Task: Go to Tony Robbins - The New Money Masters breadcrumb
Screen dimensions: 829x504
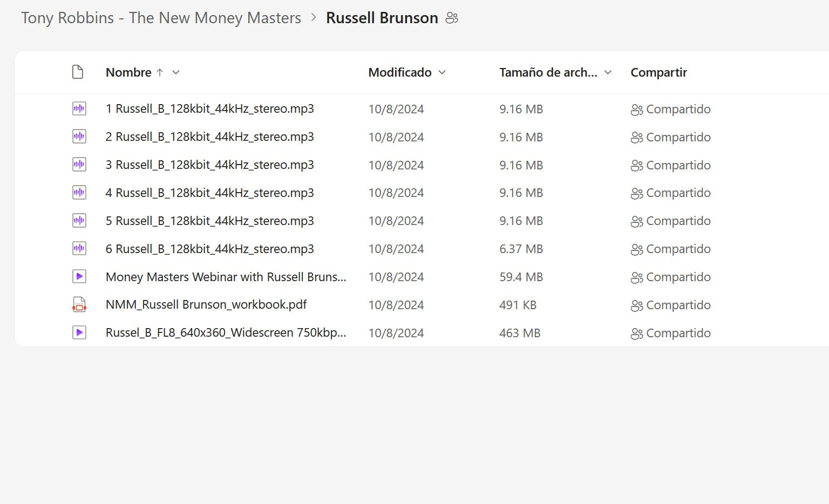Action: (x=161, y=18)
